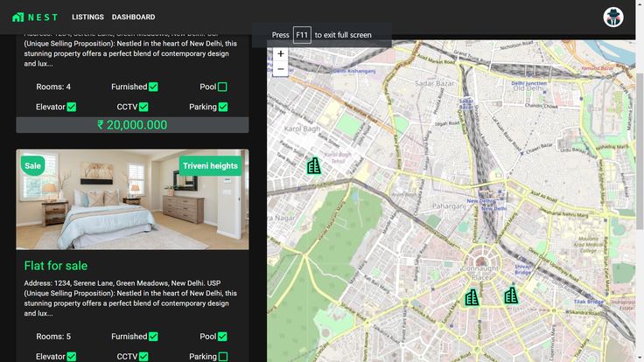Toggle CCTV checkbox in the Rooms: 4 listing
Image resolution: width=644 pixels, height=362 pixels.
[x=143, y=108]
